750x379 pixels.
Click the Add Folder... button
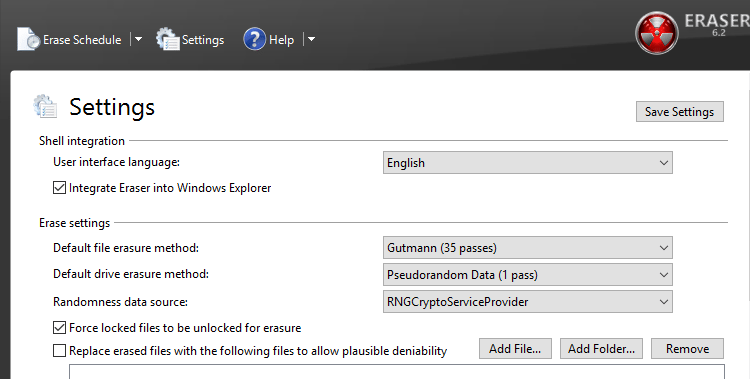pos(602,349)
